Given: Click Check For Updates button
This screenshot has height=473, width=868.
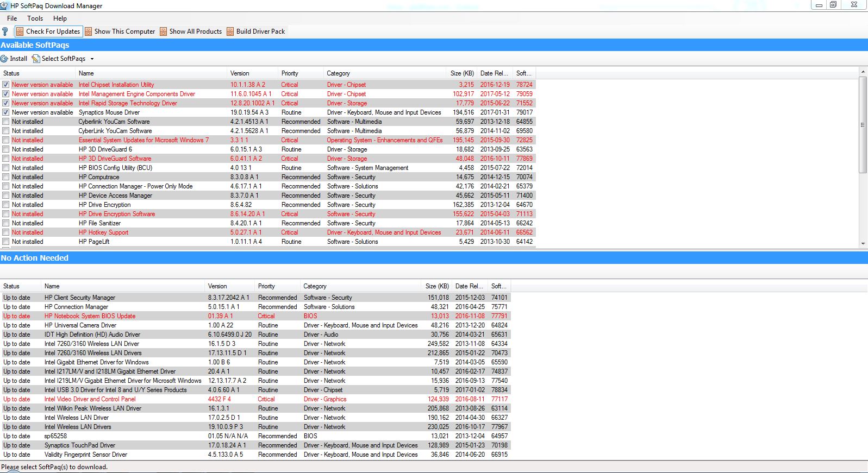Looking at the screenshot, I should point(48,31).
